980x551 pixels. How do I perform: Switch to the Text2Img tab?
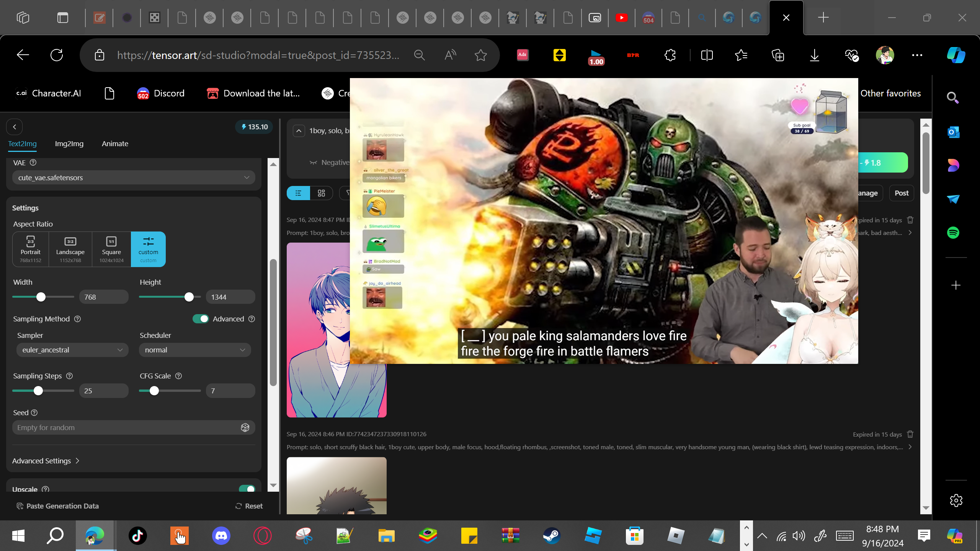click(x=23, y=144)
